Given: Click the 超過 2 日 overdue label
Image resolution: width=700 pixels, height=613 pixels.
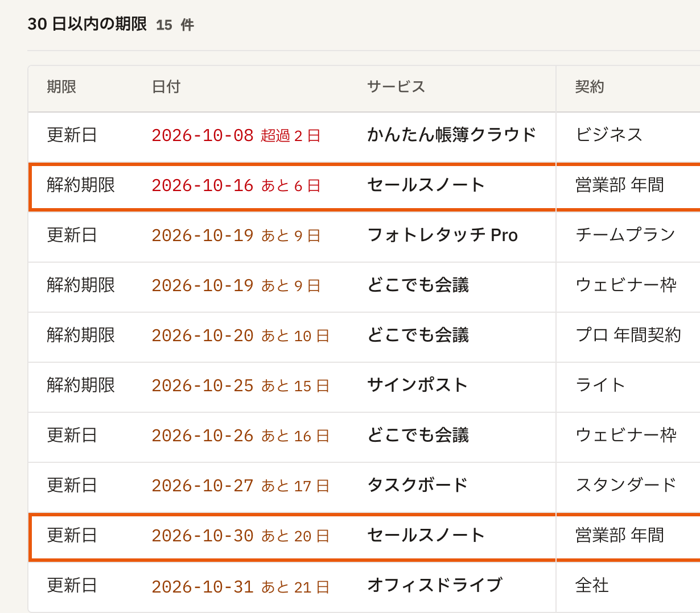Looking at the screenshot, I should pyautogui.click(x=291, y=135).
